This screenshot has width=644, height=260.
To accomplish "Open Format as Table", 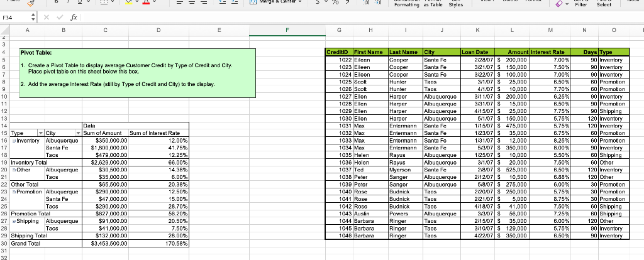I will click(x=433, y=4).
